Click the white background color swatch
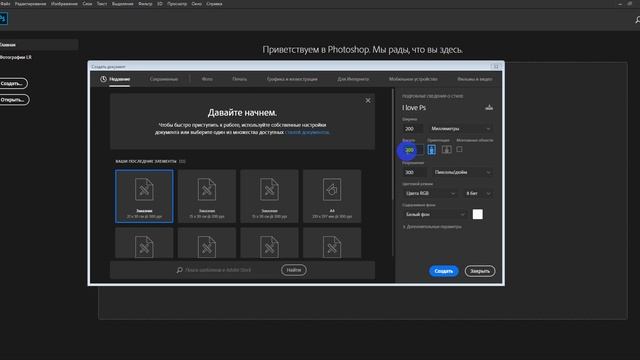Image resolution: width=640 pixels, height=360 pixels. pos(478,214)
